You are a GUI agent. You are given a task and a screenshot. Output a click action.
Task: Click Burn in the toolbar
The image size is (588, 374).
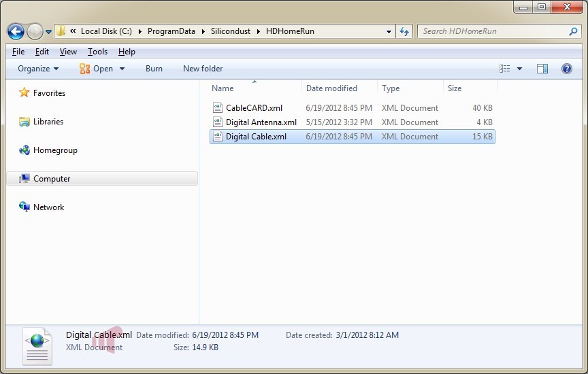(154, 69)
